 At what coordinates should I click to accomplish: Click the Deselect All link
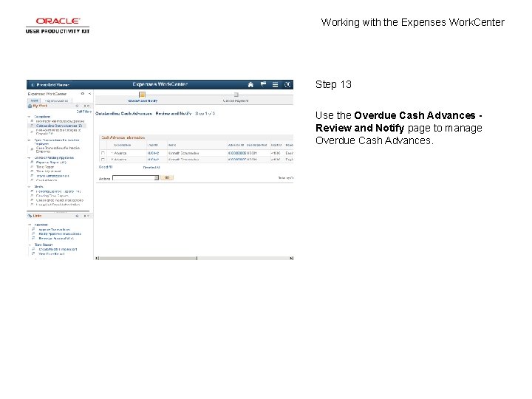[x=151, y=168]
